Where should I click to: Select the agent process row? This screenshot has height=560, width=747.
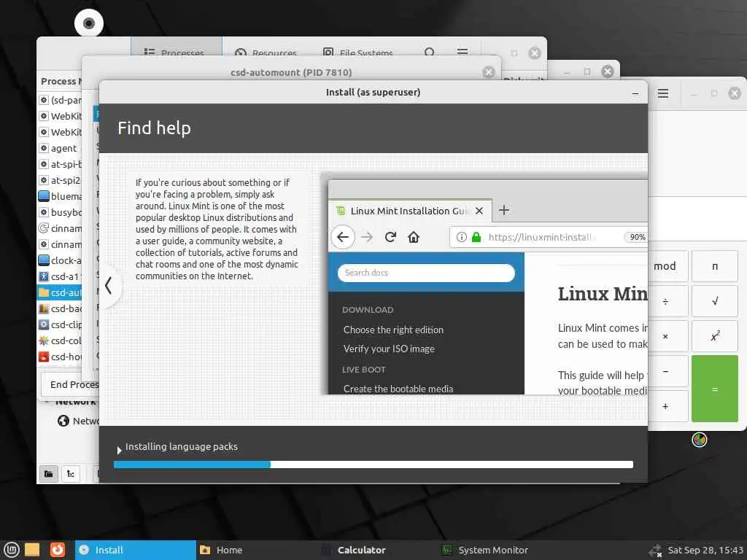60,148
